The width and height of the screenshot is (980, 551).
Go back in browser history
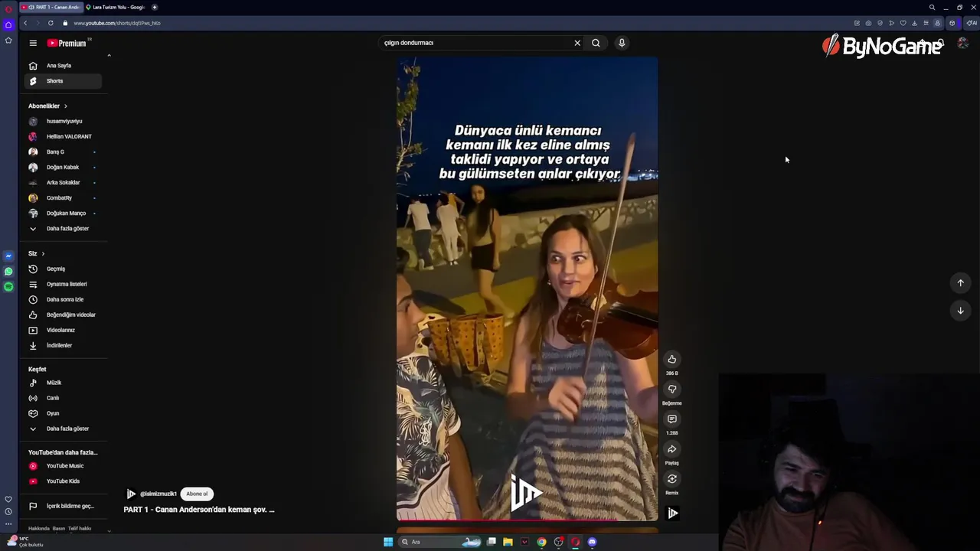click(x=25, y=23)
